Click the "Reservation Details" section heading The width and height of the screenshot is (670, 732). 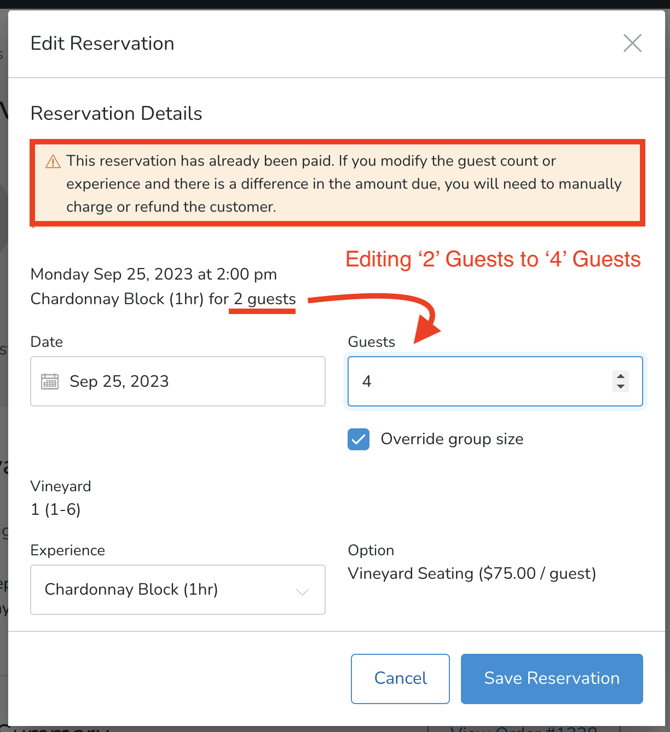(116, 113)
